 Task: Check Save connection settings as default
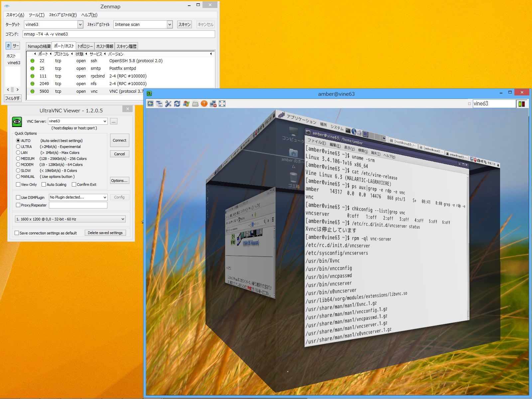pos(17,233)
